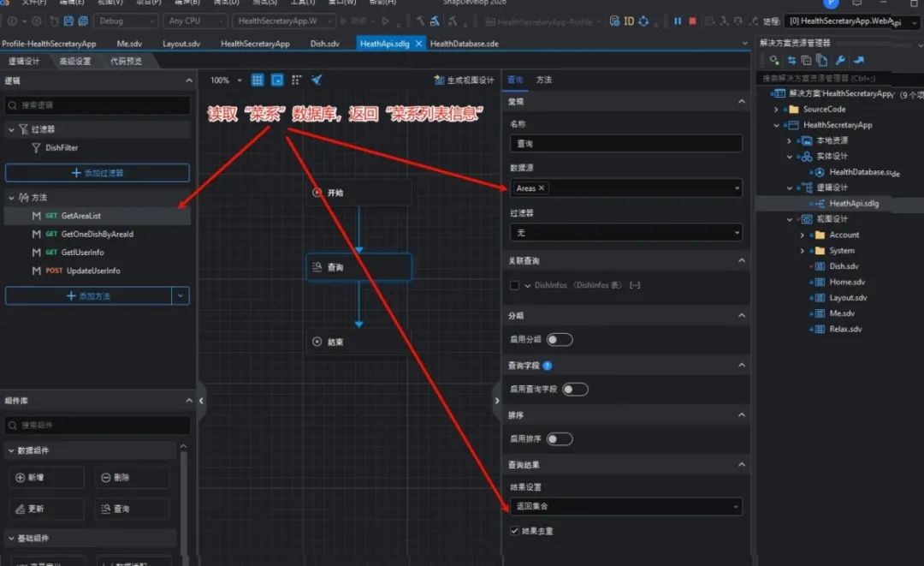Viewport: 924px width, 566px height.
Task: Click the 添加方法 button
Action: pyautogui.click(x=88, y=296)
